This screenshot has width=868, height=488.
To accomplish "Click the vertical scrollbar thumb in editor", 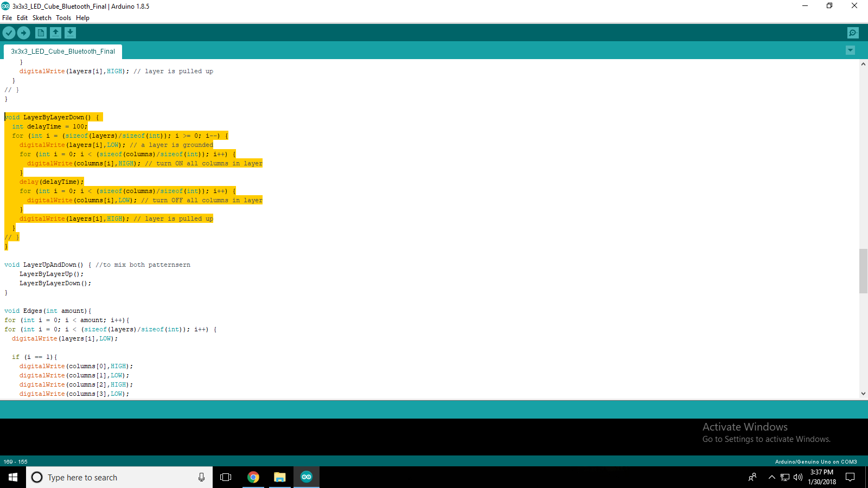I will tap(863, 271).
